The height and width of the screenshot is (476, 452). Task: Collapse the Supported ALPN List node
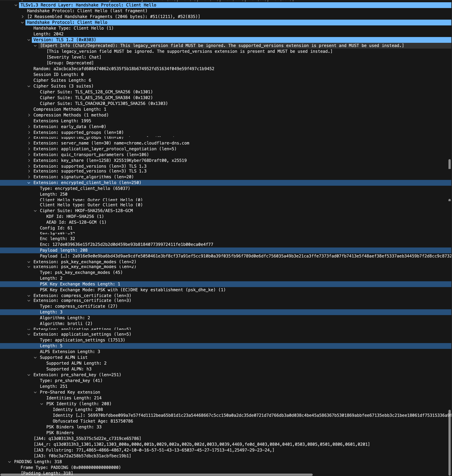click(35, 357)
